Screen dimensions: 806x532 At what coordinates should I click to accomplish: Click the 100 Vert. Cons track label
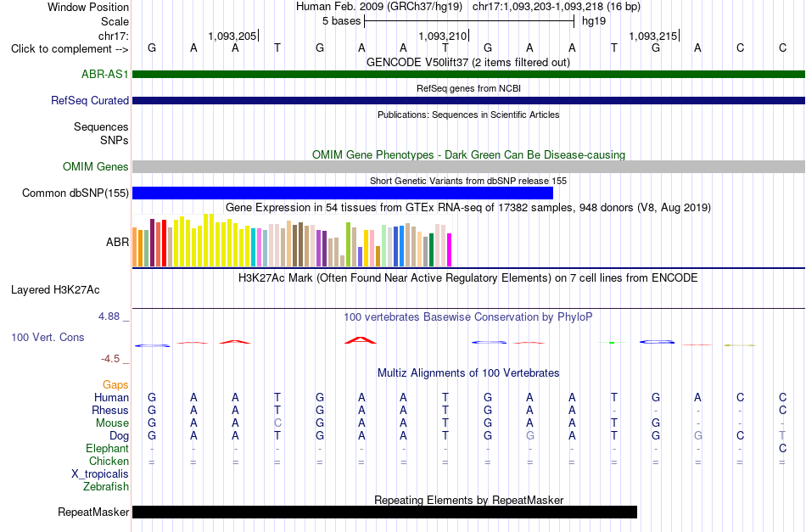click(x=48, y=337)
